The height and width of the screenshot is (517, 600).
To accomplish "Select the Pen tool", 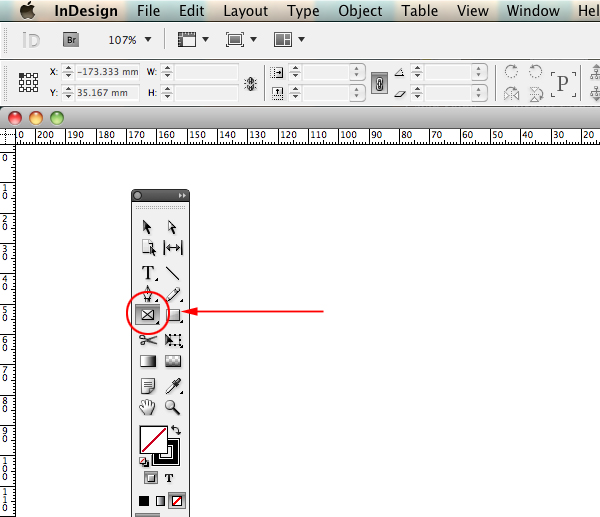I will click(148, 294).
